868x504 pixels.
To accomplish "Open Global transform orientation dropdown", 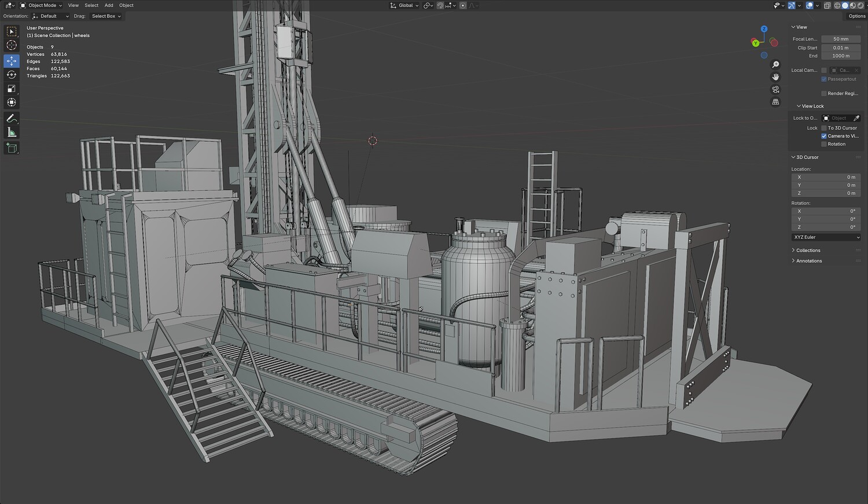I will coord(404,5).
